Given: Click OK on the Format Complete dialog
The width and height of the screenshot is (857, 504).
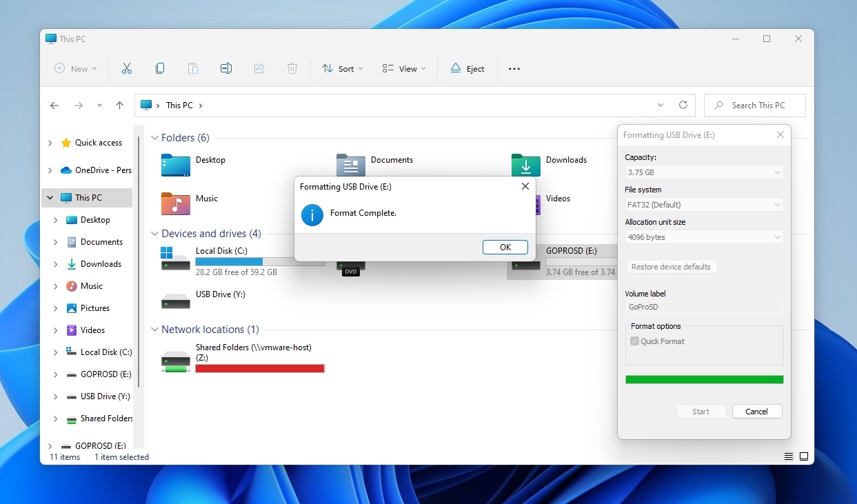Looking at the screenshot, I should pyautogui.click(x=505, y=247).
